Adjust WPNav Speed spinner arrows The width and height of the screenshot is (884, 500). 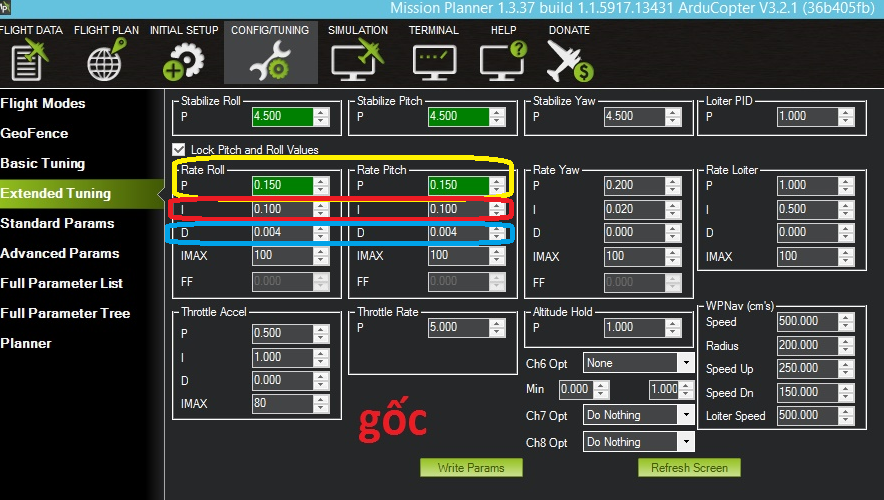pyautogui.click(x=846, y=321)
